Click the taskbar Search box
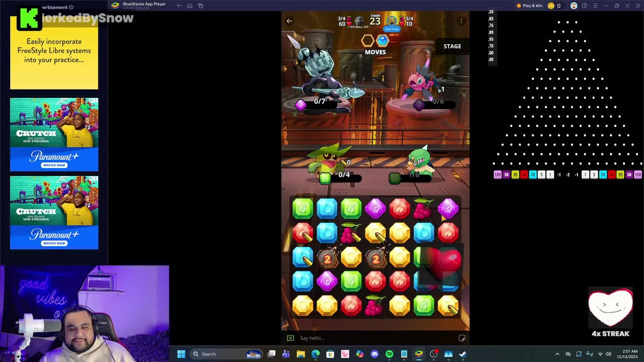This screenshot has height=362, width=644. click(226, 354)
